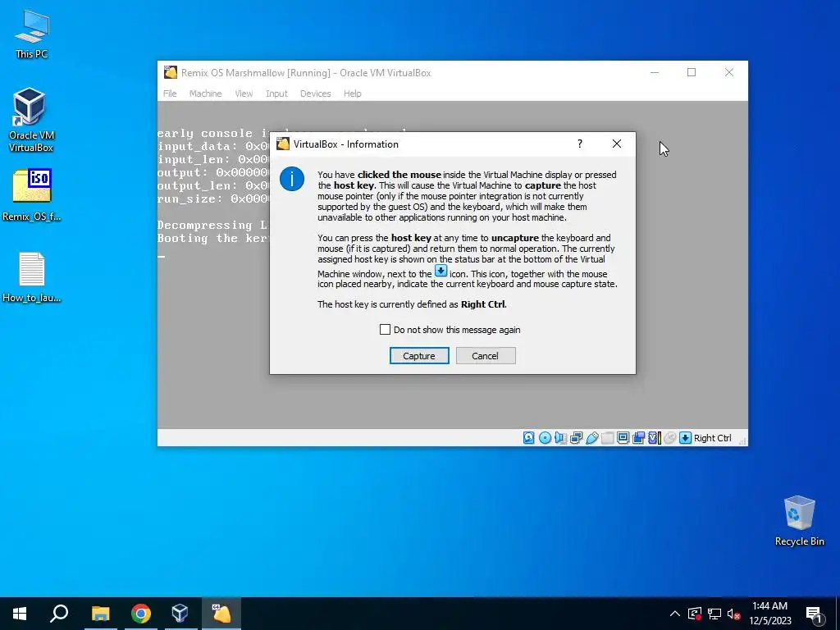Click the keyboard capture arrow status icon

(x=685, y=438)
